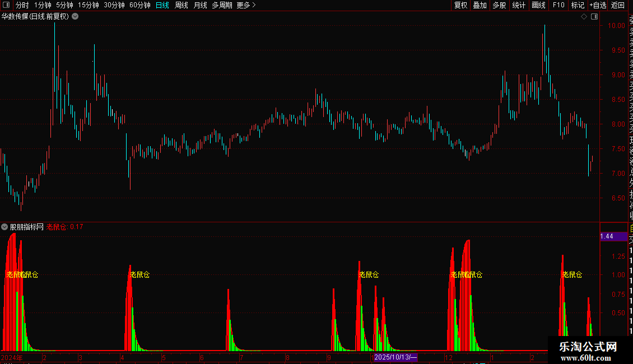Click the 2025/10/13 date marker on the axis
This screenshot has height=364, width=633.
[395, 357]
